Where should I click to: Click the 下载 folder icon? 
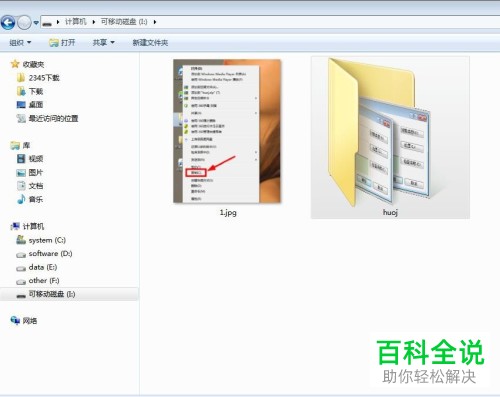pyautogui.click(x=21, y=91)
